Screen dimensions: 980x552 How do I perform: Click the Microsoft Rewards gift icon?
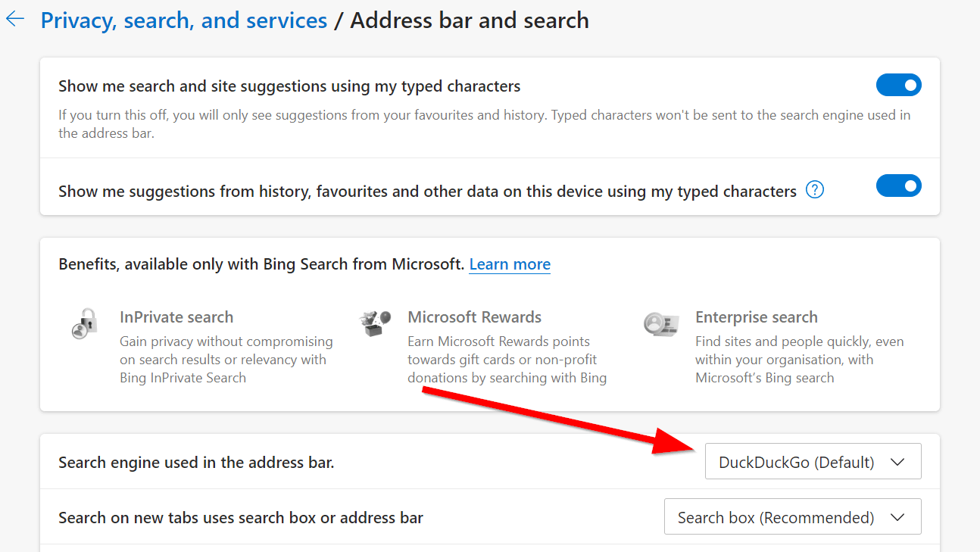375,323
